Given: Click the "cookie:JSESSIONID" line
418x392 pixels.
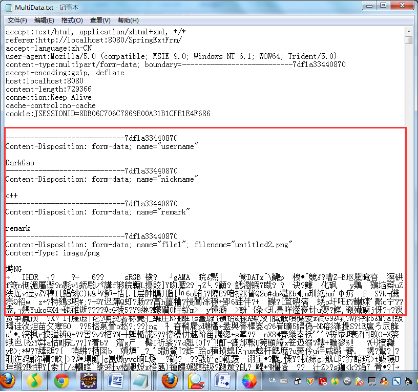Looking at the screenshot, I should [108, 113].
